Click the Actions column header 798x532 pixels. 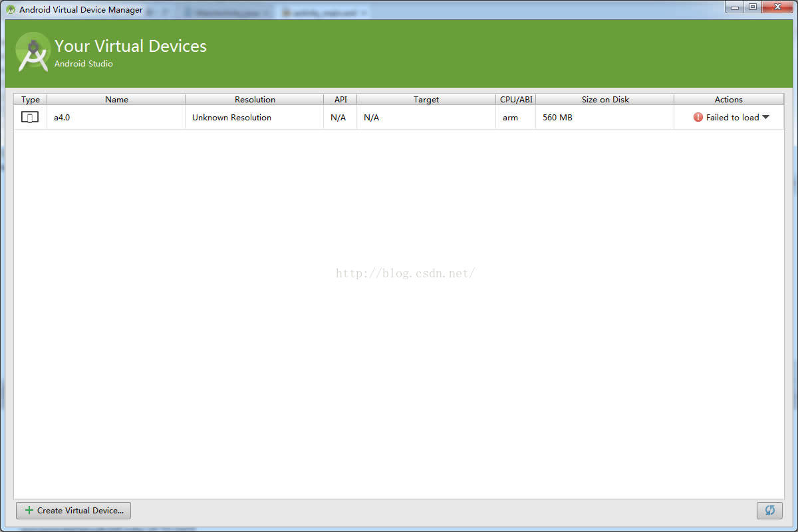pyautogui.click(x=729, y=99)
